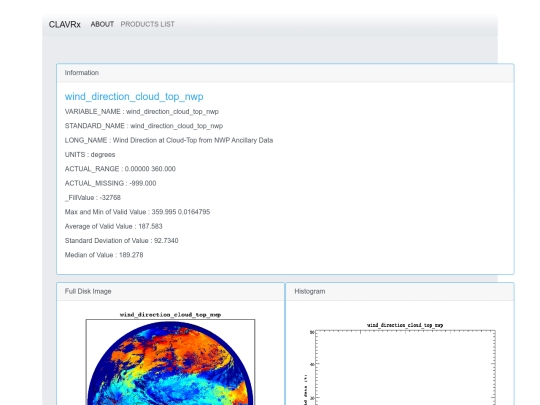Image resolution: width=540 pixels, height=405 pixels.
Task: Click the wind_direction_cloud_top_nwp heading link
Action: point(134,96)
